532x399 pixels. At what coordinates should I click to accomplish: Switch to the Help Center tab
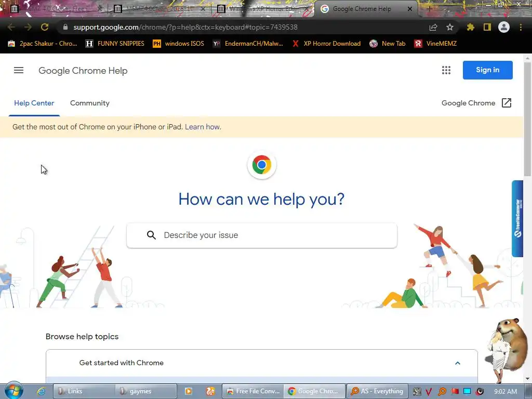[x=34, y=103]
